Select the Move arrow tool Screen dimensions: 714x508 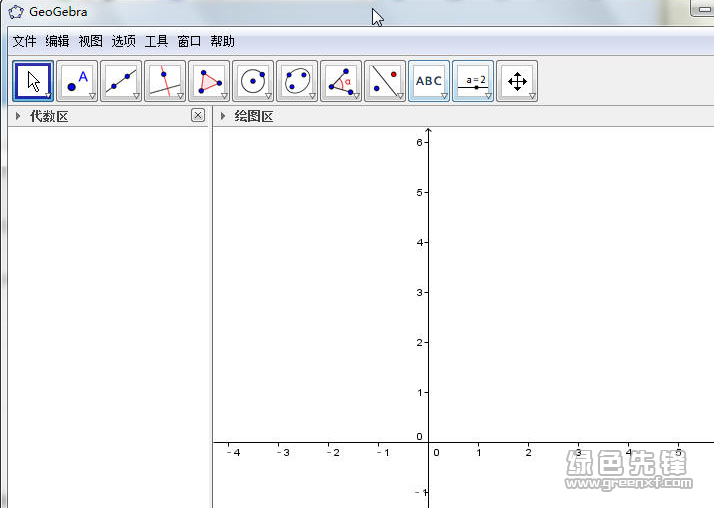[x=33, y=81]
